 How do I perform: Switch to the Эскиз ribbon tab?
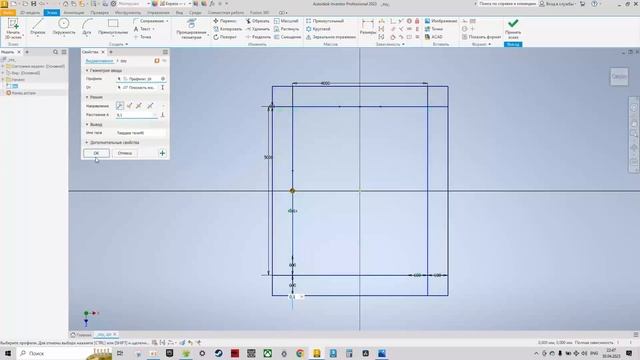51,13
